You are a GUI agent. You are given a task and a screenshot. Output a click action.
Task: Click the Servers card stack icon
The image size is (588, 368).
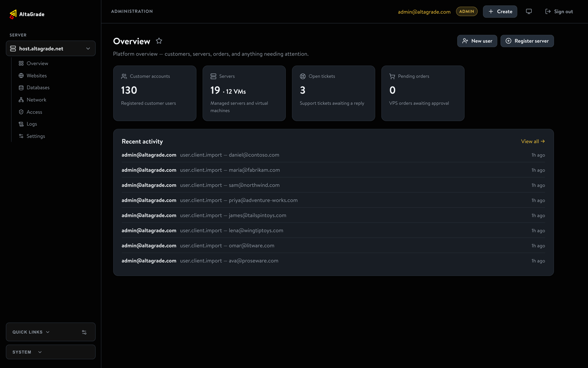click(x=213, y=76)
